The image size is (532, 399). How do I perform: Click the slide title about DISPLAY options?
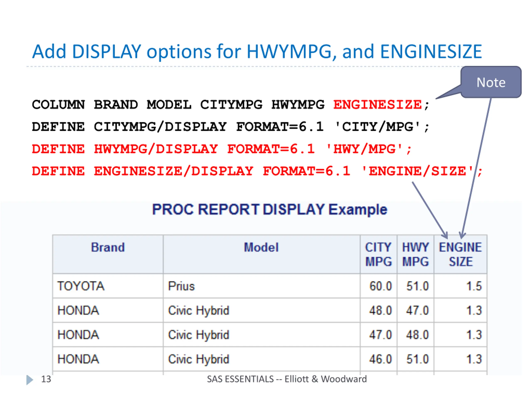257,52
